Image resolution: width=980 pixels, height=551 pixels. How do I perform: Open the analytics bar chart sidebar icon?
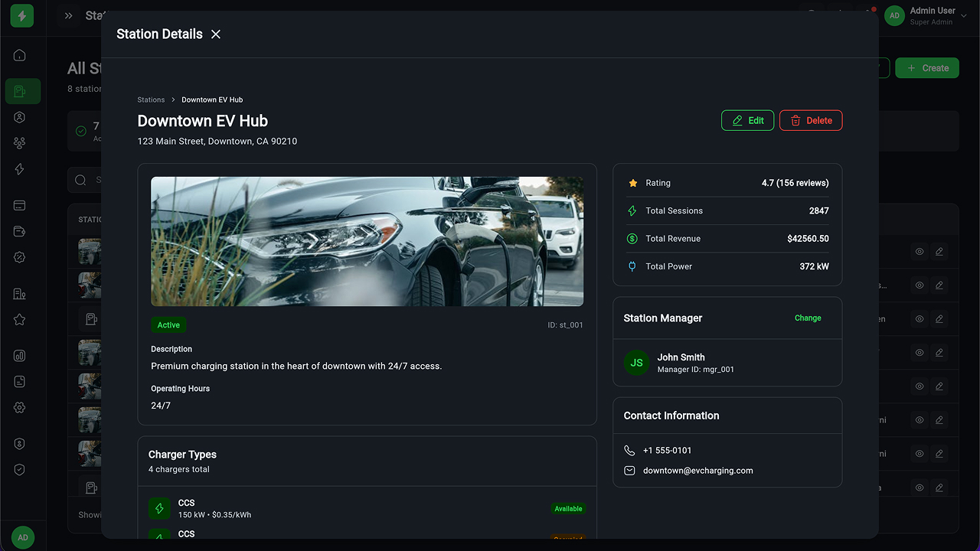(x=20, y=356)
